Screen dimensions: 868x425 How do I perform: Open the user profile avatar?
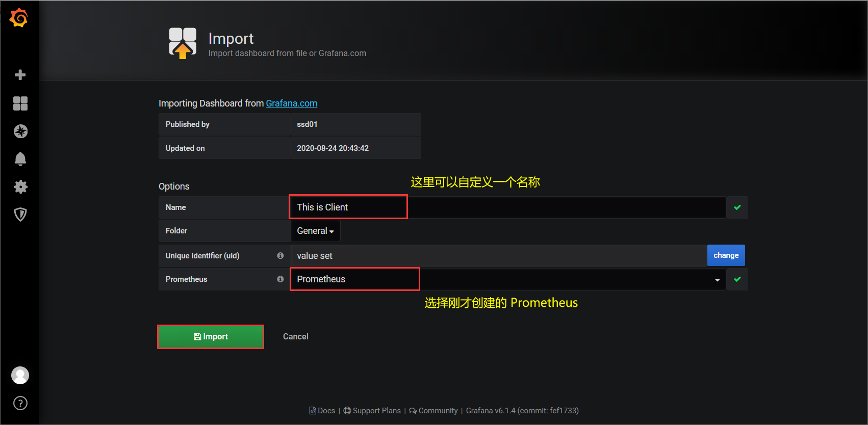(20, 376)
